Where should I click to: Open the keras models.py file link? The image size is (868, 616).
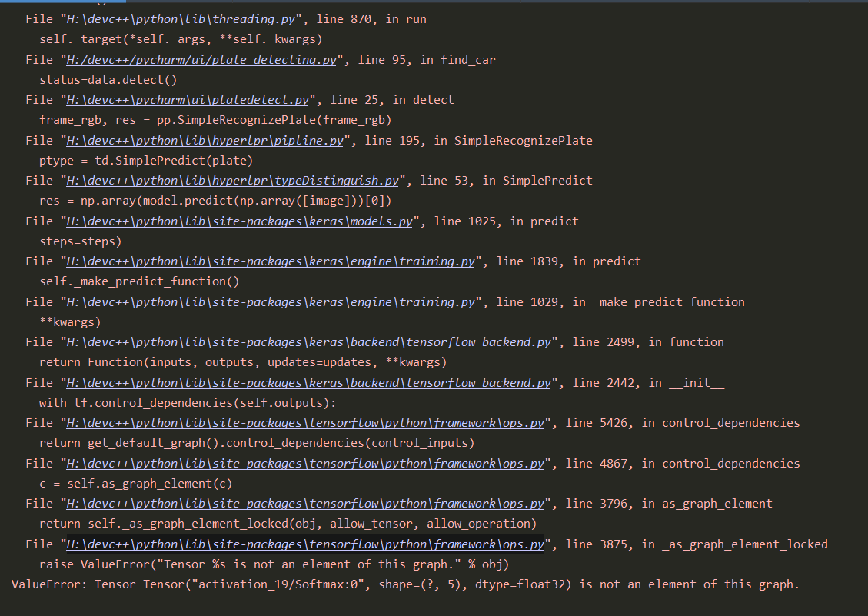(x=240, y=221)
